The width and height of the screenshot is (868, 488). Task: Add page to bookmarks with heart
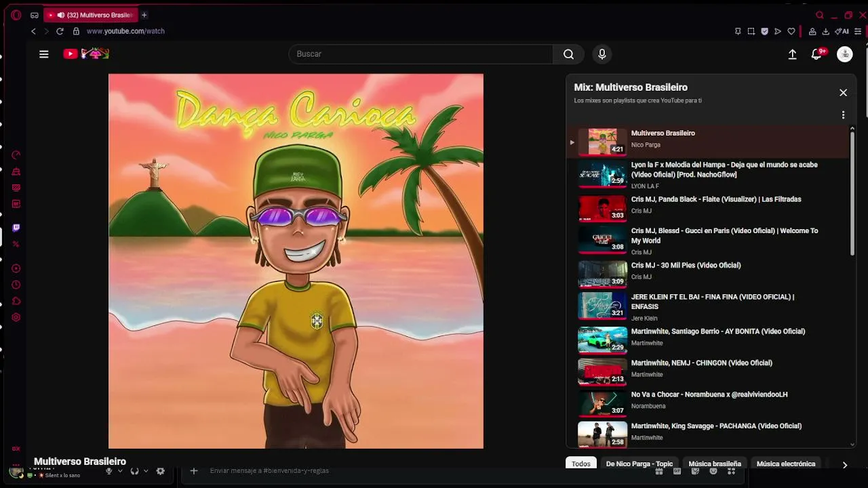(791, 31)
